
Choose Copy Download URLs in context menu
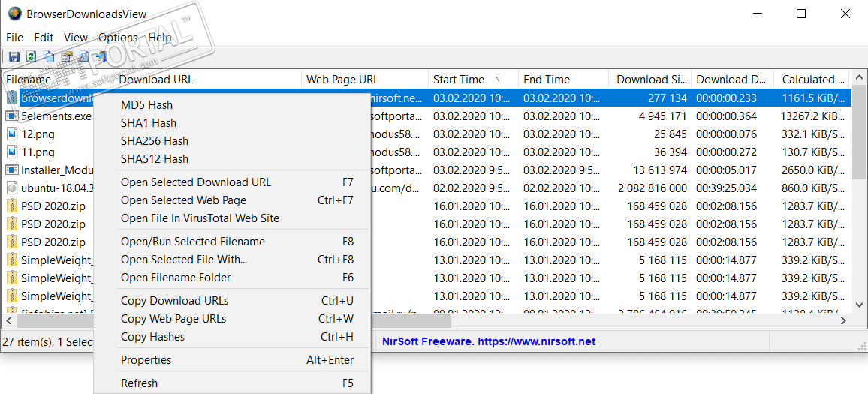point(174,301)
